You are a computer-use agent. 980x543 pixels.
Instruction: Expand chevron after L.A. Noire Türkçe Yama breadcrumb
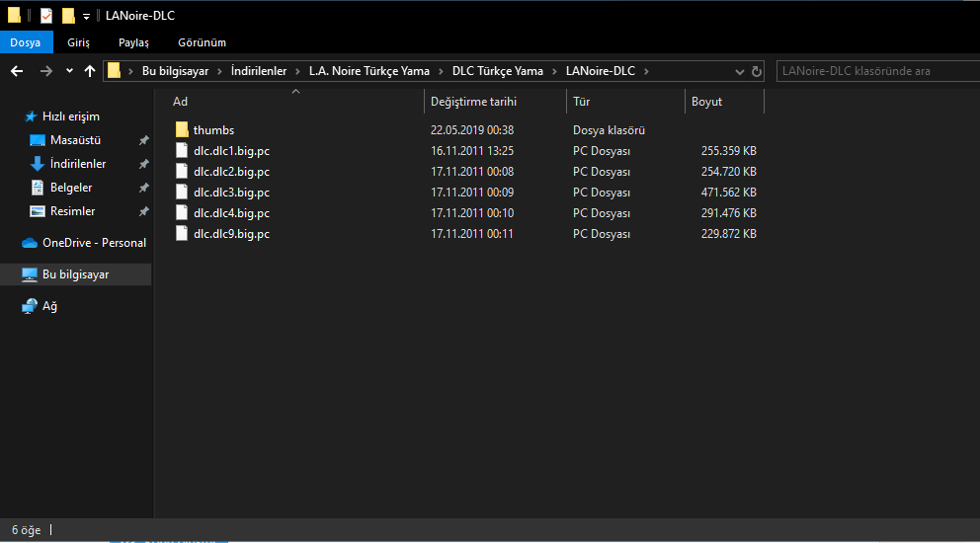[x=442, y=72]
